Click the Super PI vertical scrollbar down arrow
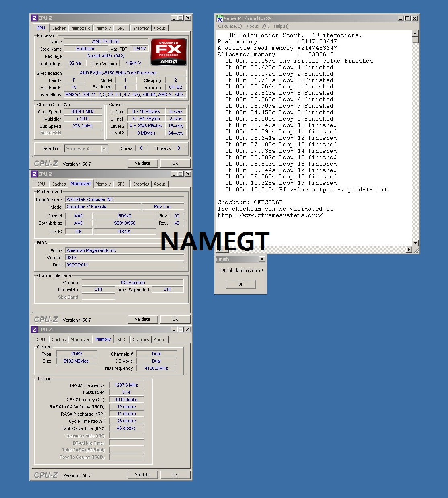This screenshot has width=448, height=498. (x=415, y=243)
